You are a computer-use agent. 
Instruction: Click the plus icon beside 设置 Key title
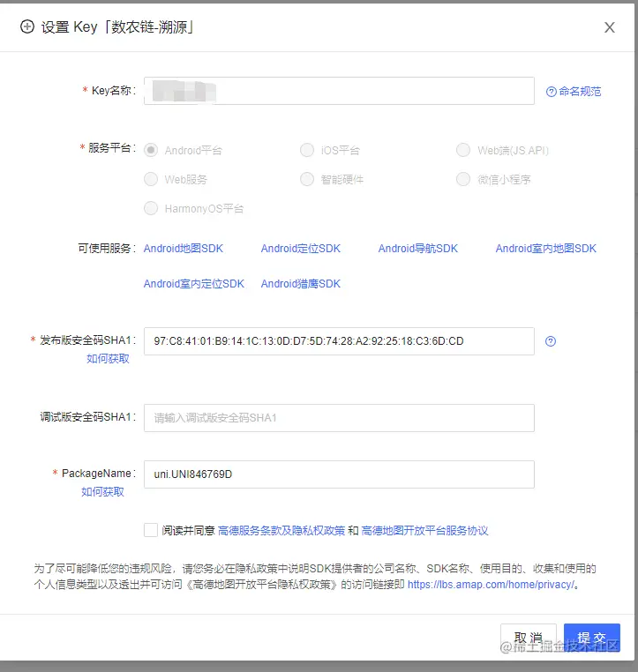(x=27, y=27)
